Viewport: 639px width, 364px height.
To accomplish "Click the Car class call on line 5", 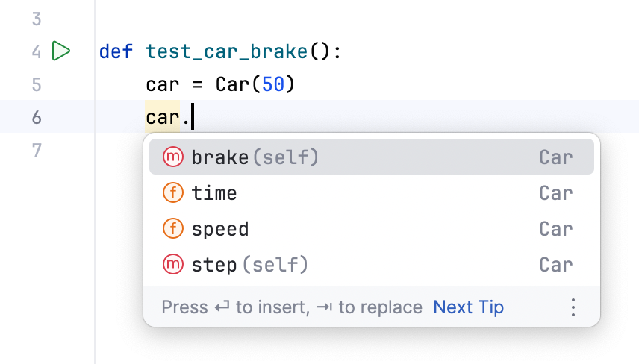I will click(x=232, y=85).
